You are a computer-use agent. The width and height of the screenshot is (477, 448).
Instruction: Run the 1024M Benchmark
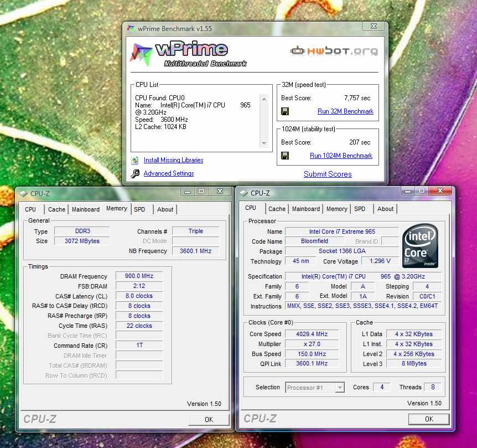click(341, 156)
